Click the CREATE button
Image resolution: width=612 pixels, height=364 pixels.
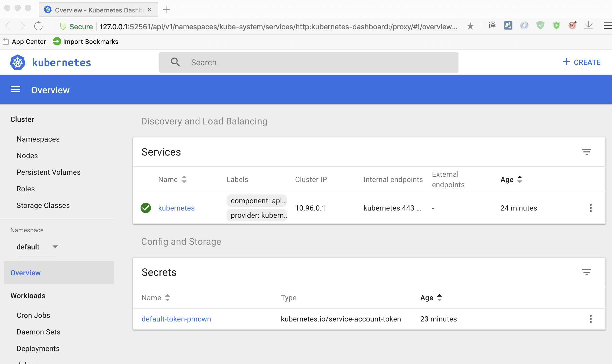[582, 62]
